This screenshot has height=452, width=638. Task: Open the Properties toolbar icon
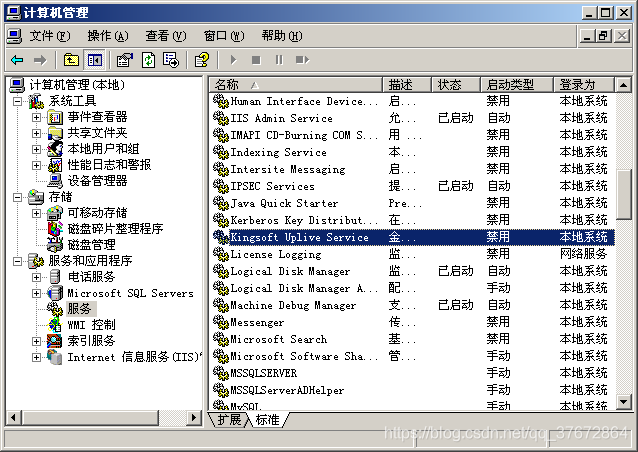click(x=125, y=60)
